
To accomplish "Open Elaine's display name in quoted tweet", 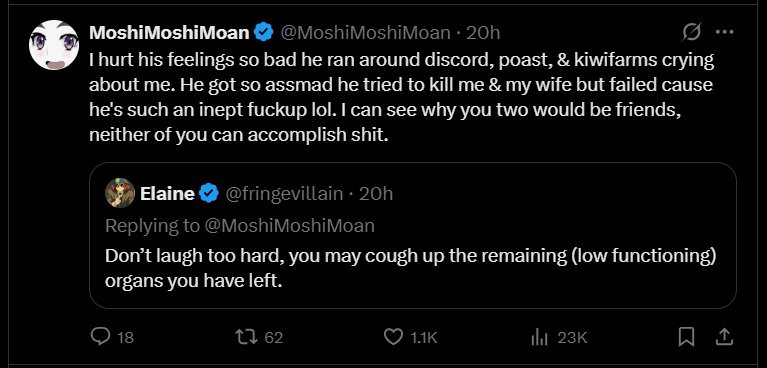I will 167,194.
